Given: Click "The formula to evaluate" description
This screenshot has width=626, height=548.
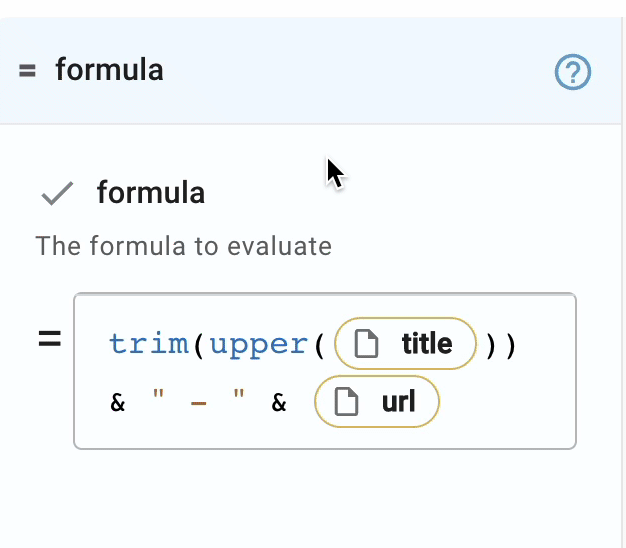Looking at the screenshot, I should (184, 245).
